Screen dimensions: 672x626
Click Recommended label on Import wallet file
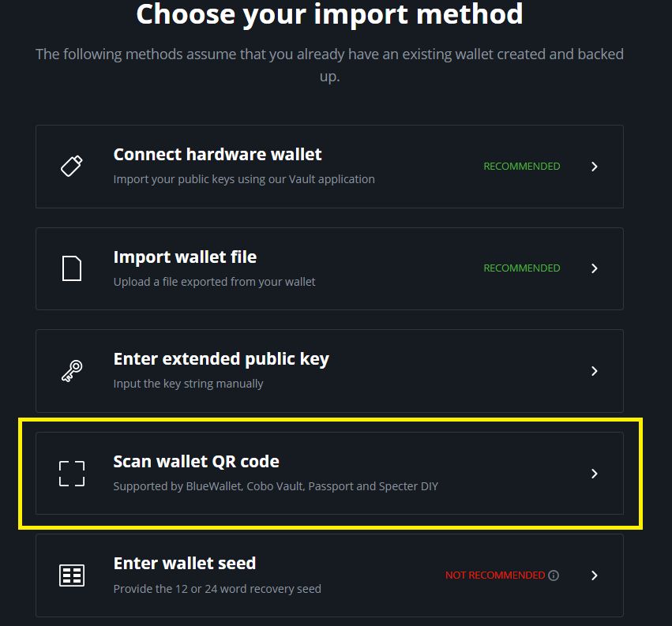(x=521, y=268)
